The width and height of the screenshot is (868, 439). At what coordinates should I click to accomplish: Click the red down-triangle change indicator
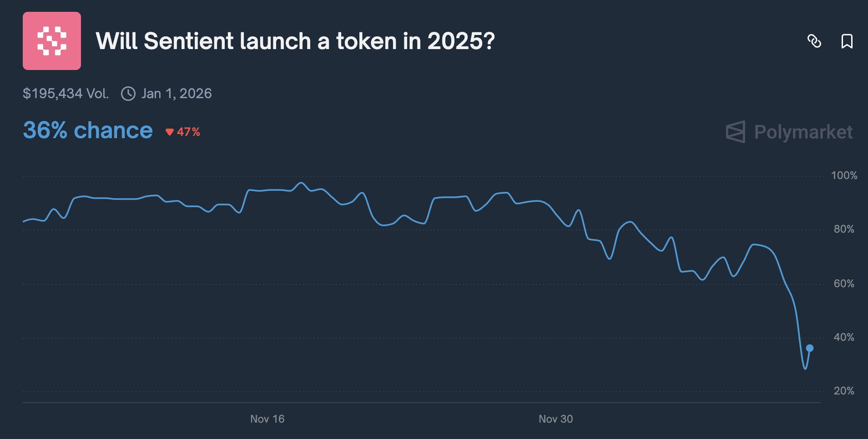click(170, 132)
